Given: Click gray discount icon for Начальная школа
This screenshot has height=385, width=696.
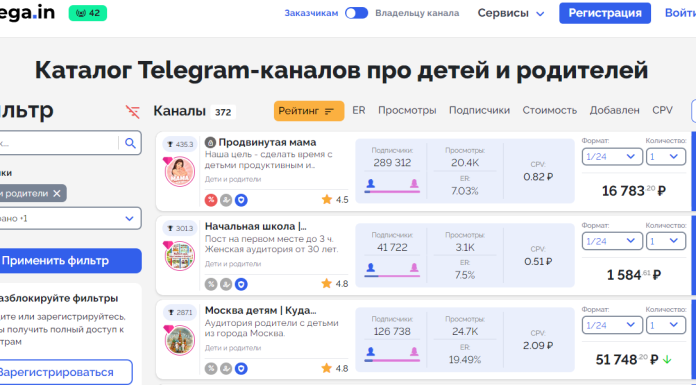Looking at the screenshot, I should (x=211, y=284).
